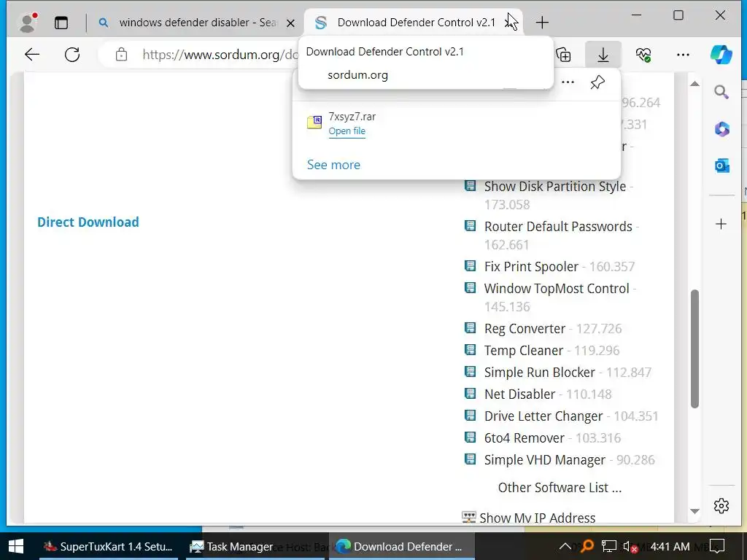
Task: Open 6to4 Remover link
Action: (x=524, y=438)
